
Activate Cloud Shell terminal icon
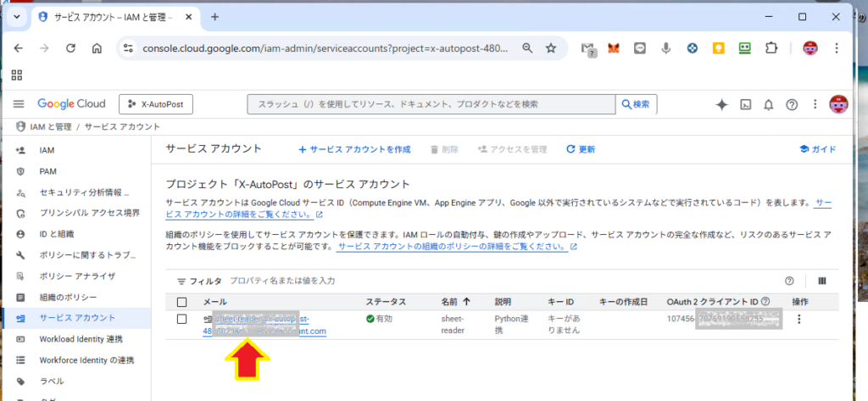pos(745,104)
